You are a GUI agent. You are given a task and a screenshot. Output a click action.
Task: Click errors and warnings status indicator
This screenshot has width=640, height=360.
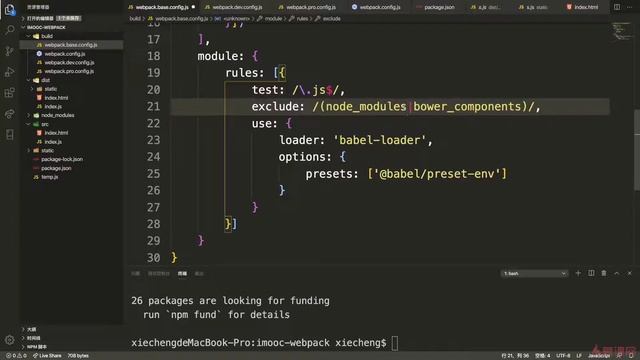(x=16, y=356)
